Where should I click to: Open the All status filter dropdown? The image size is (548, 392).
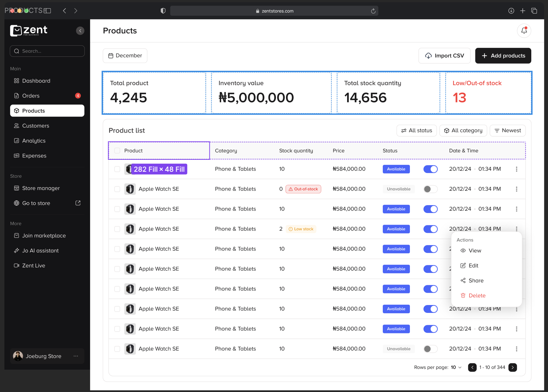pyautogui.click(x=417, y=130)
